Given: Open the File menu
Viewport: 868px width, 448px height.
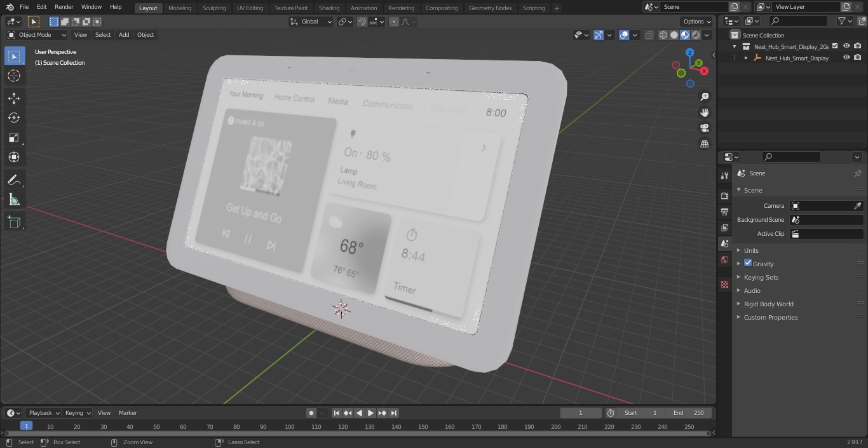Looking at the screenshot, I should pos(24,7).
